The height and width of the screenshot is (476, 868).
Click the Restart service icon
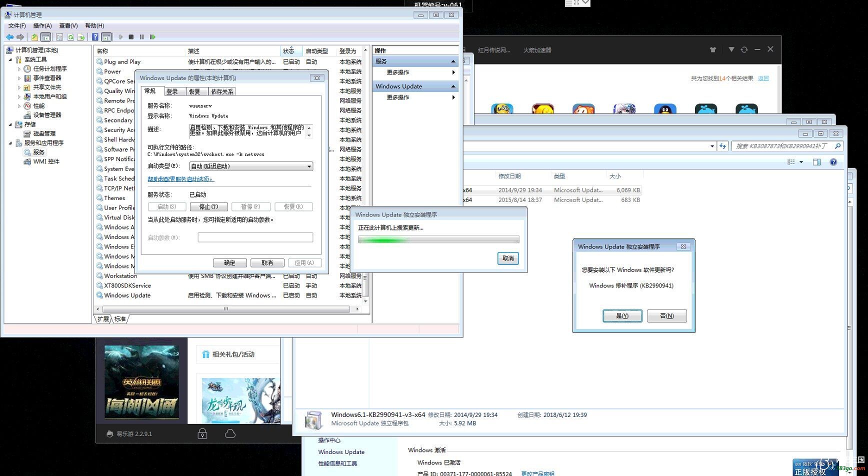(152, 37)
